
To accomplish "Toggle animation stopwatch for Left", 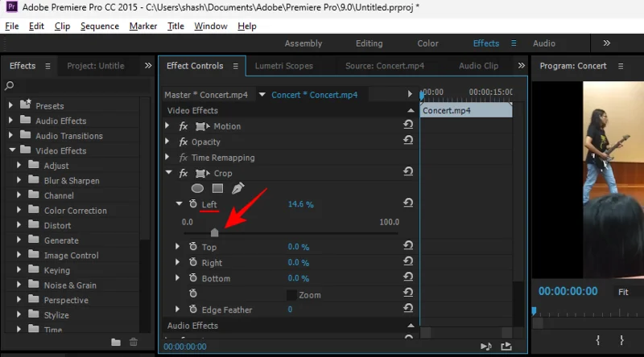I will 192,204.
